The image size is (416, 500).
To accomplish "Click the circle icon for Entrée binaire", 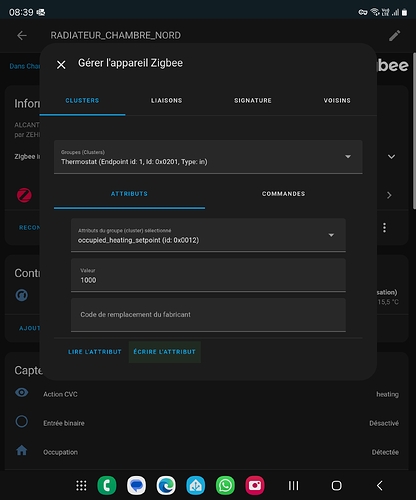I will [22, 422].
